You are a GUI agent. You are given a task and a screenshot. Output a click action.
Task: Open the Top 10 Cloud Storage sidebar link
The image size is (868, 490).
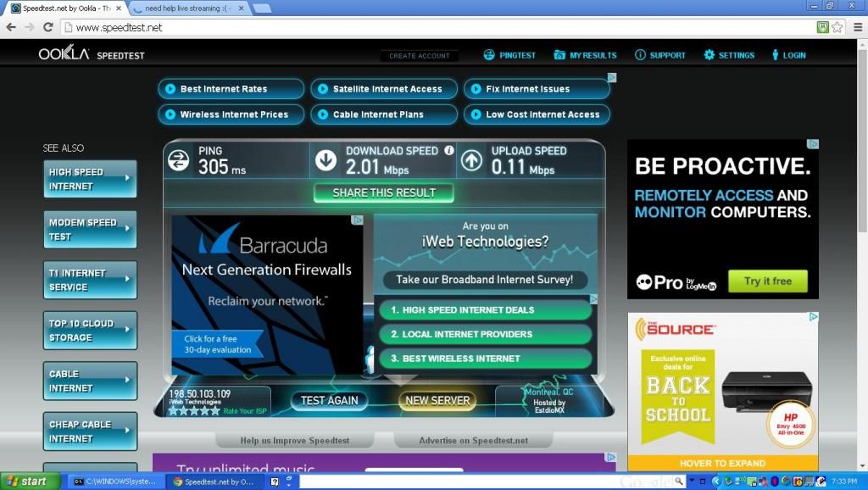(90, 330)
